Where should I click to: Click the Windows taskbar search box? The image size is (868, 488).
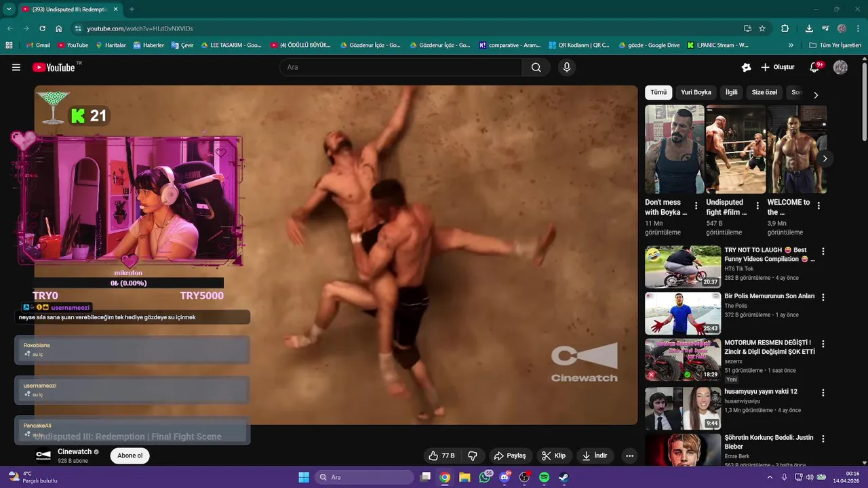coord(365,477)
